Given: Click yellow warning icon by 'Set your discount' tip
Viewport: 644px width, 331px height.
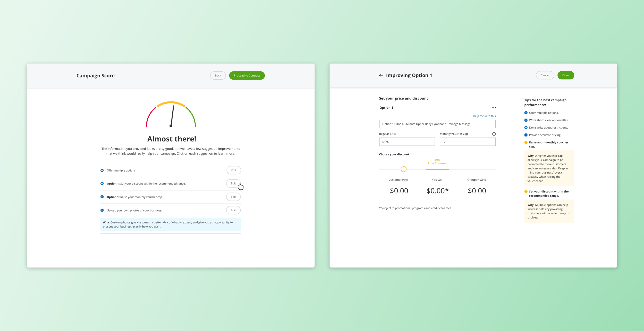Looking at the screenshot, I should click(x=526, y=191).
